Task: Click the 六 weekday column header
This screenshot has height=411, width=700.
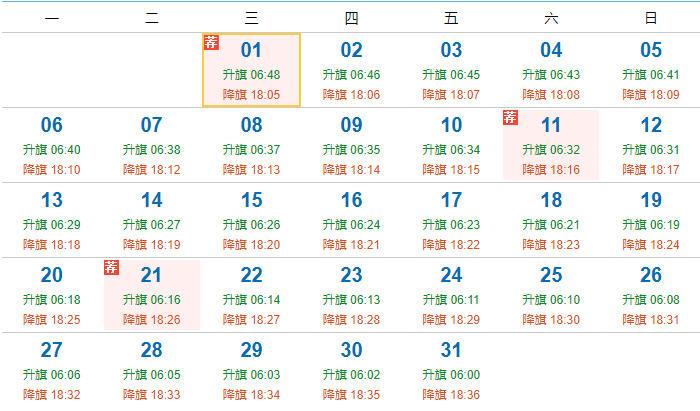Action: click(x=551, y=17)
